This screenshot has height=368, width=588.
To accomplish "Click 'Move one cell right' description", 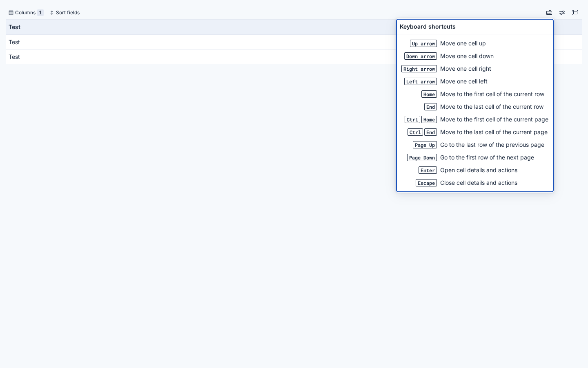I will pyautogui.click(x=465, y=69).
